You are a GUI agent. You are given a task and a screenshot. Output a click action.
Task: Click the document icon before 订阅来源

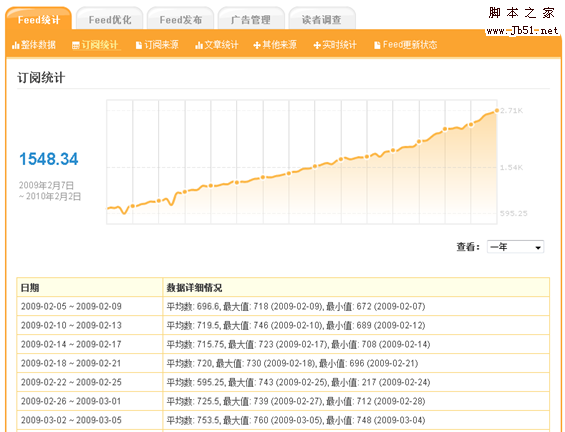click(138, 45)
